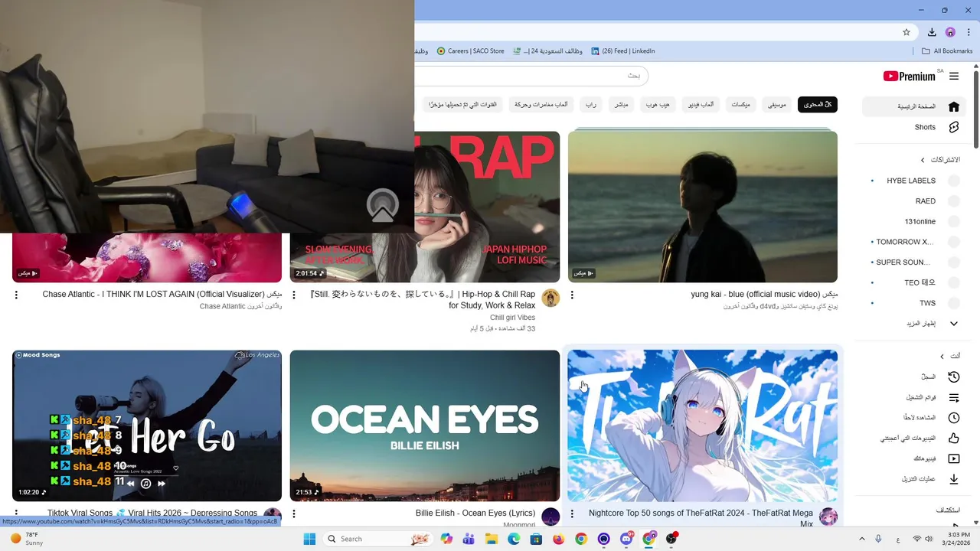Open options menu for Chase Atlantic video
Image resolution: width=980 pixels, height=551 pixels.
point(16,295)
